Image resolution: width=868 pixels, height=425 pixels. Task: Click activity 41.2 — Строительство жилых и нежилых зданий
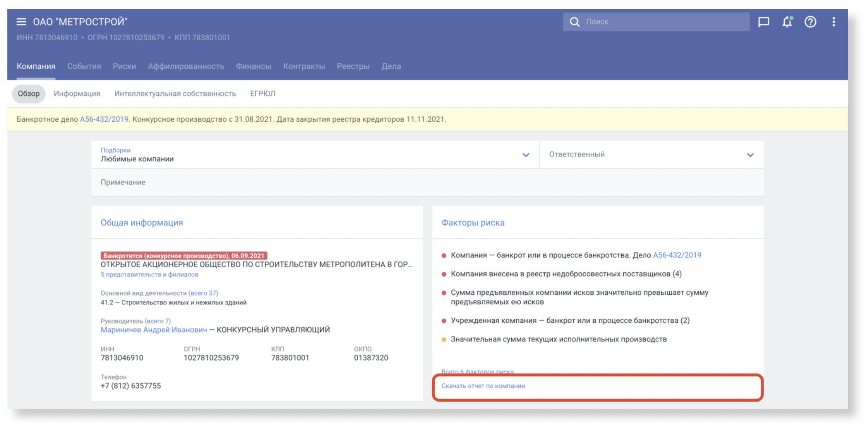point(174,303)
